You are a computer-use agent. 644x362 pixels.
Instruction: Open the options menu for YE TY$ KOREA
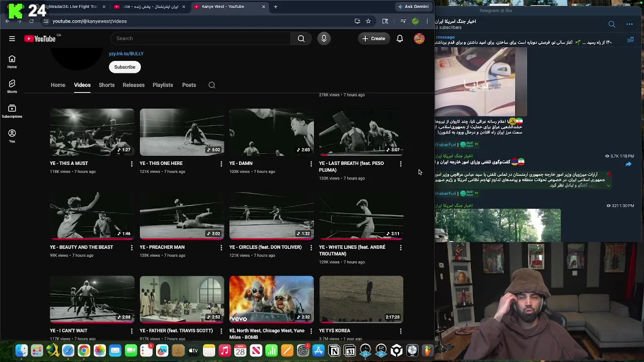click(400, 331)
